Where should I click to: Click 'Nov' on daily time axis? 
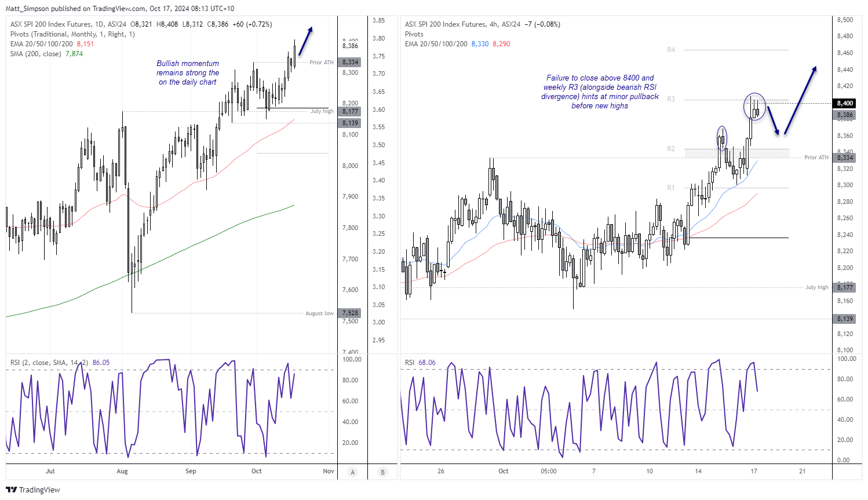pos(329,472)
